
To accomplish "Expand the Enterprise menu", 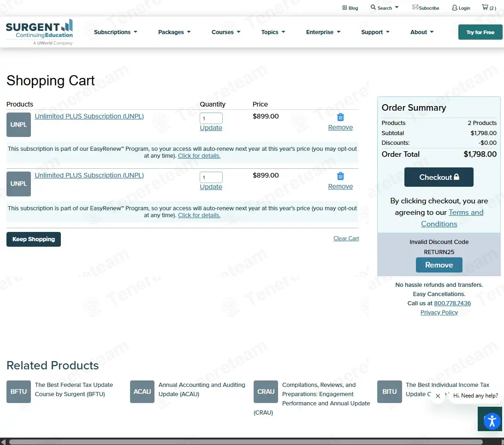I will coord(323,32).
